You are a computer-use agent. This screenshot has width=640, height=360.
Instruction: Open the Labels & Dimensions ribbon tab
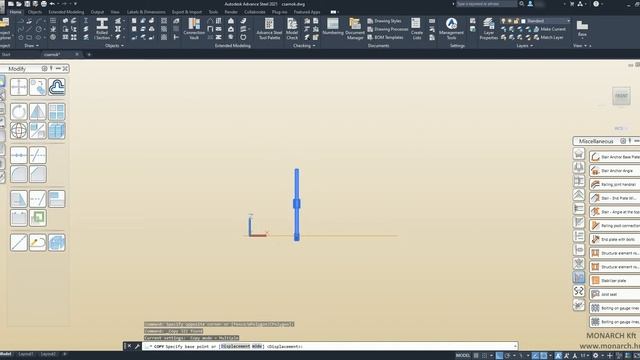[146, 12]
